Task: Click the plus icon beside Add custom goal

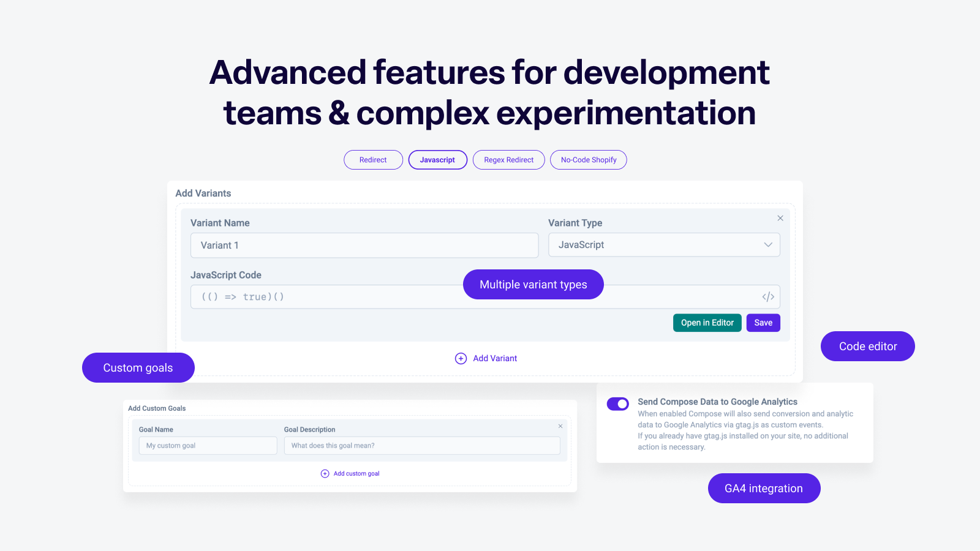Action: click(324, 473)
